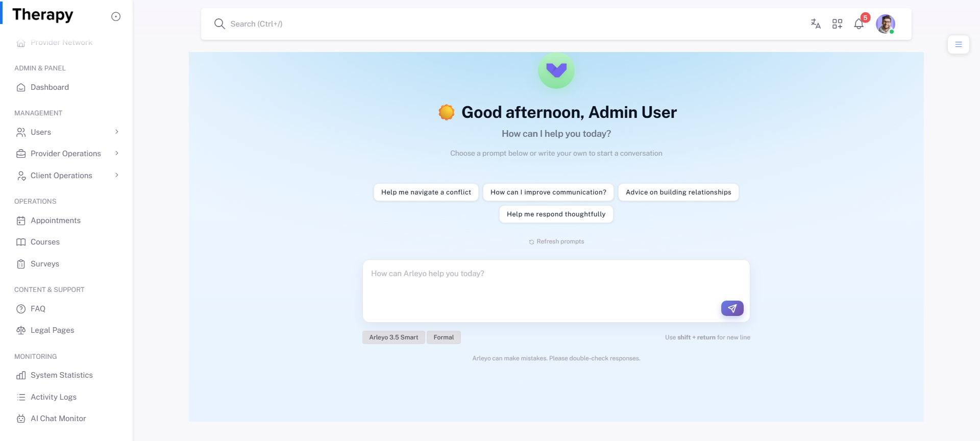
Task: Click the Users people icon
Action: (x=21, y=132)
